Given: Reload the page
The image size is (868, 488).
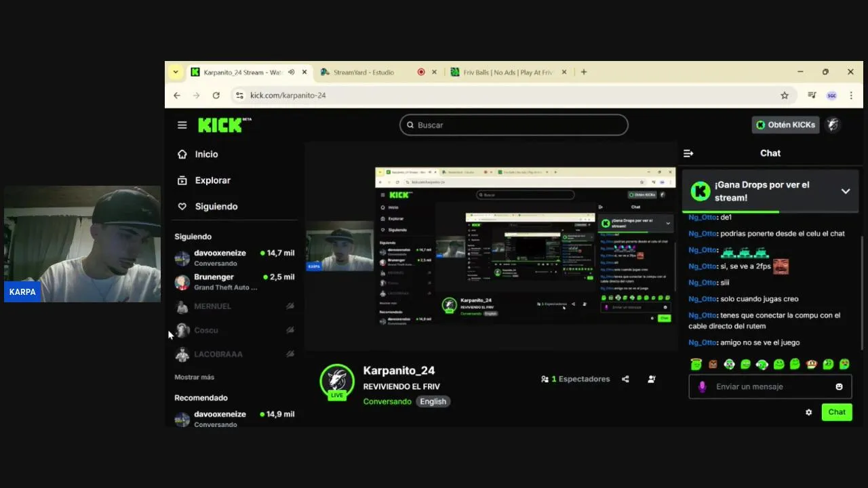Looking at the screenshot, I should pos(216,96).
